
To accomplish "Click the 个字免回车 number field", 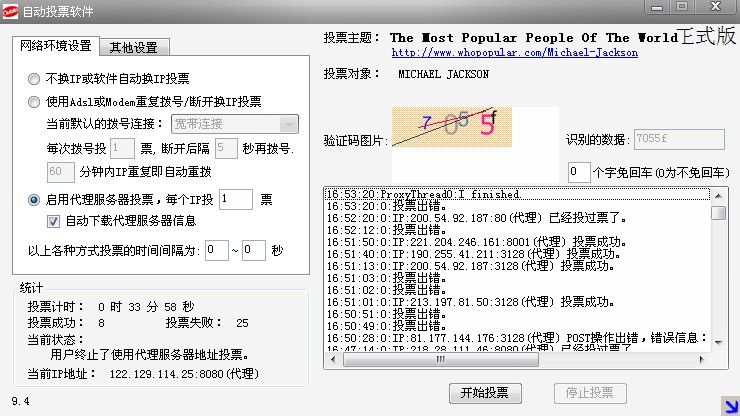I will pos(579,172).
